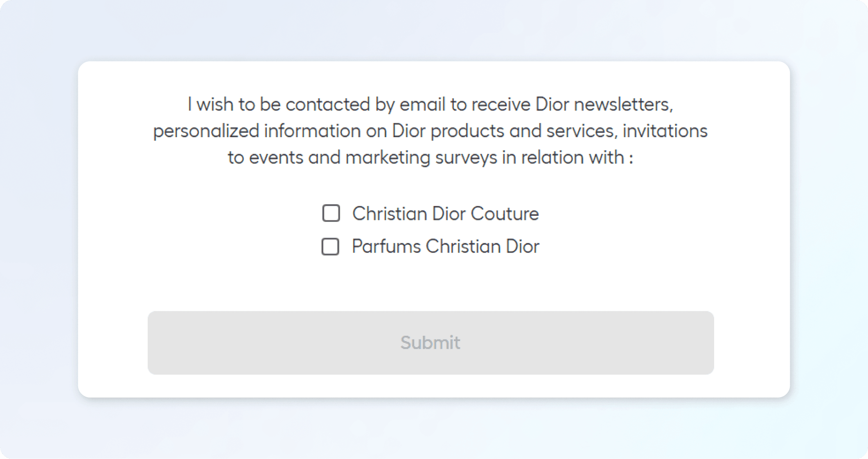Toggle Parfums Christian Dior subscription option
This screenshot has height=459, width=868.
330,246
